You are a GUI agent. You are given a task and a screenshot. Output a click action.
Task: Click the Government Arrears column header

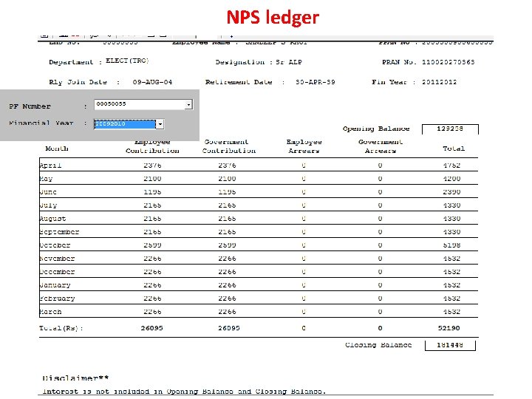[x=381, y=146]
